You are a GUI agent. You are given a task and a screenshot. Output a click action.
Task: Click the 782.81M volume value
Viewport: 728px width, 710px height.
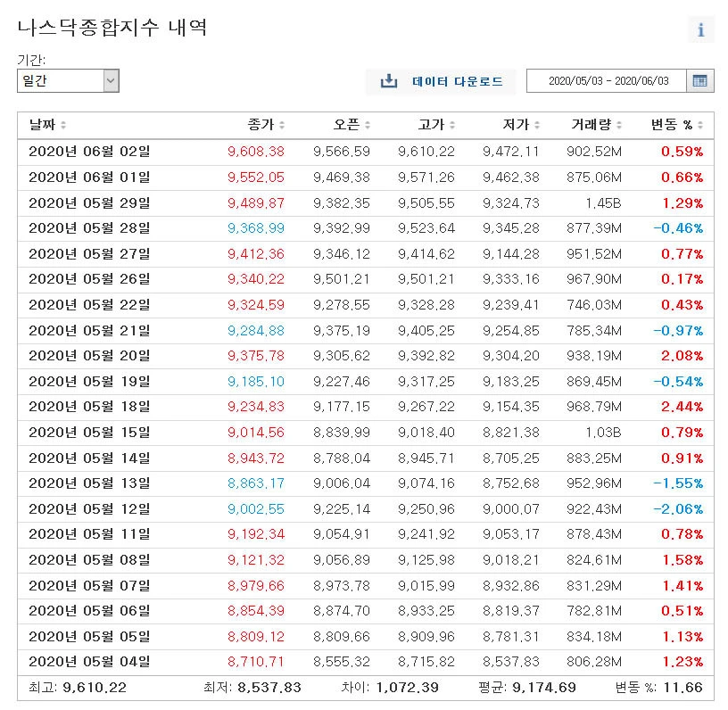(x=594, y=611)
